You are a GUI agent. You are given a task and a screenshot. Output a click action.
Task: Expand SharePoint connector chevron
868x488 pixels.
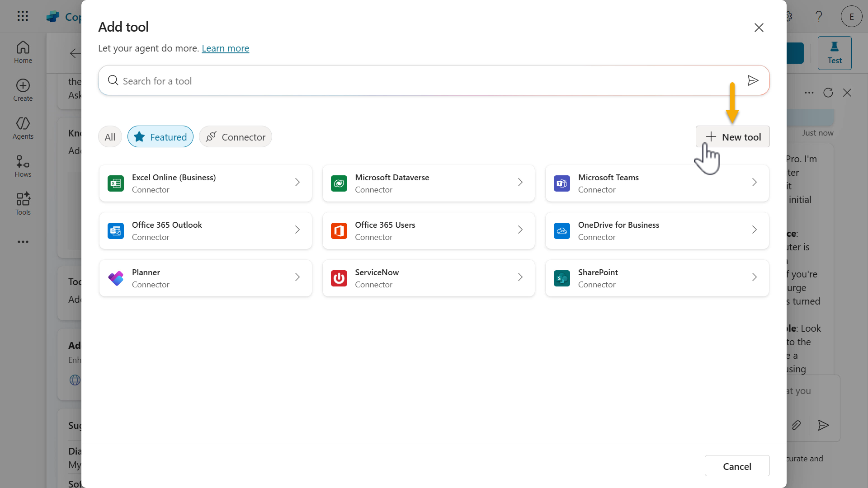coord(755,277)
